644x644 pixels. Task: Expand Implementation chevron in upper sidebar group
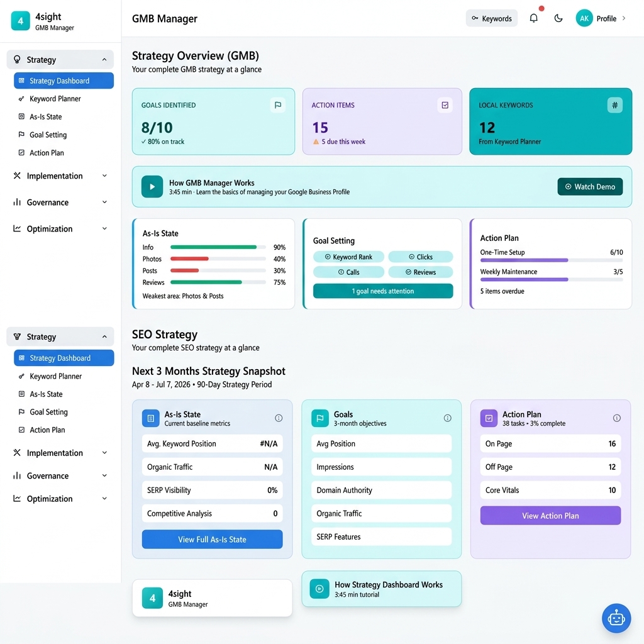click(x=104, y=176)
